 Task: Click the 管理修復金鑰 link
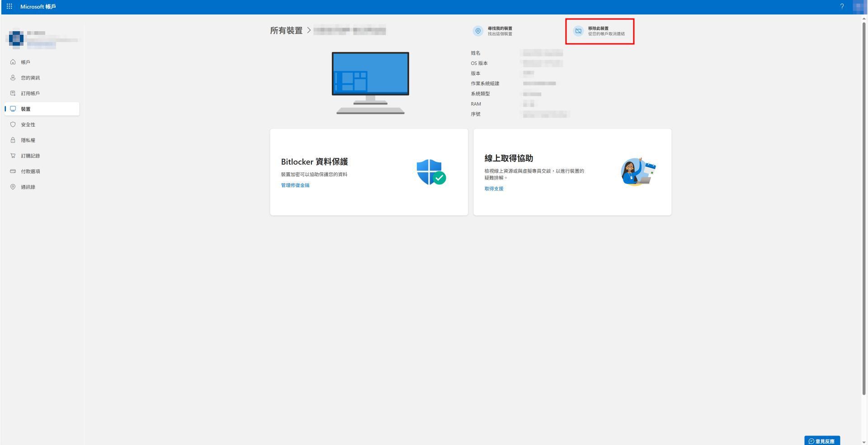295,185
